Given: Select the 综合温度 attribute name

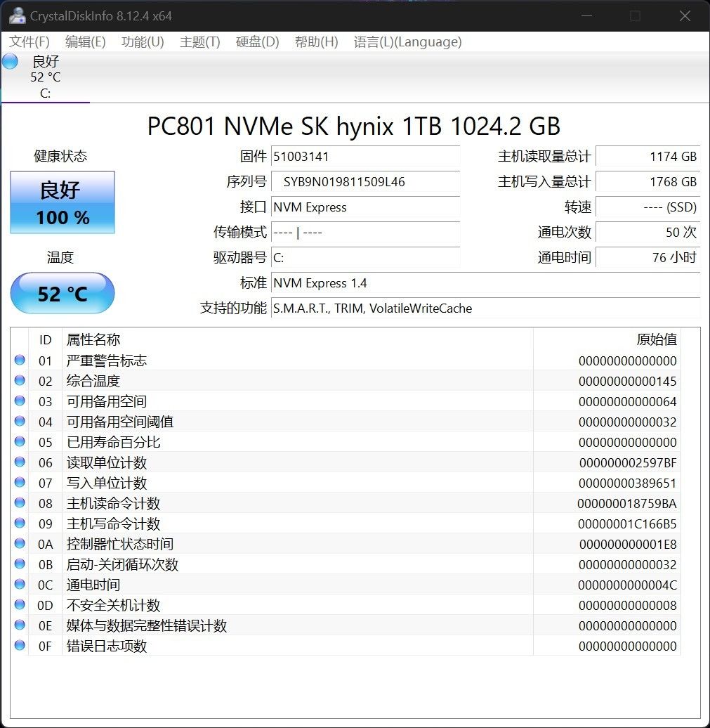Looking at the screenshot, I should point(93,381).
